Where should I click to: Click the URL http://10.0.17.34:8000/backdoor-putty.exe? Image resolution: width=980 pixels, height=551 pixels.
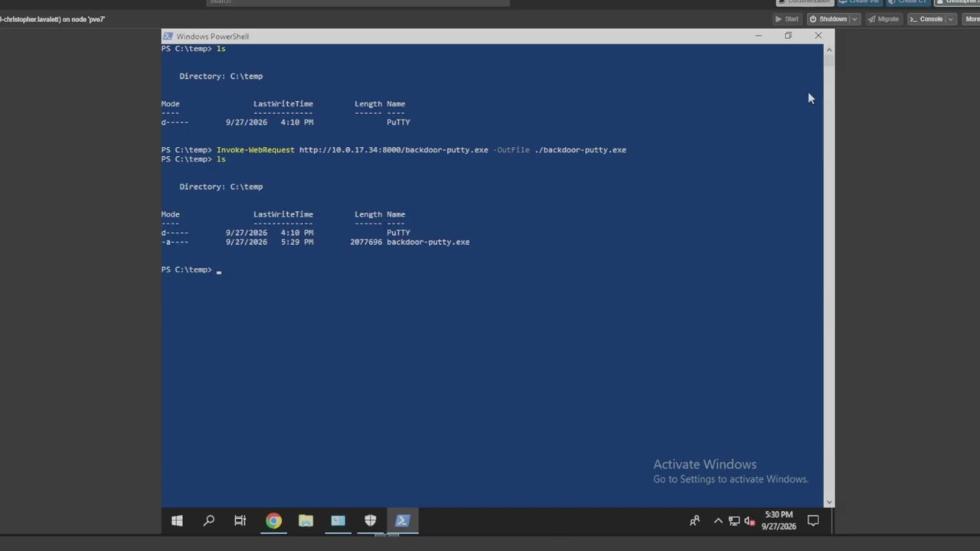(x=394, y=150)
